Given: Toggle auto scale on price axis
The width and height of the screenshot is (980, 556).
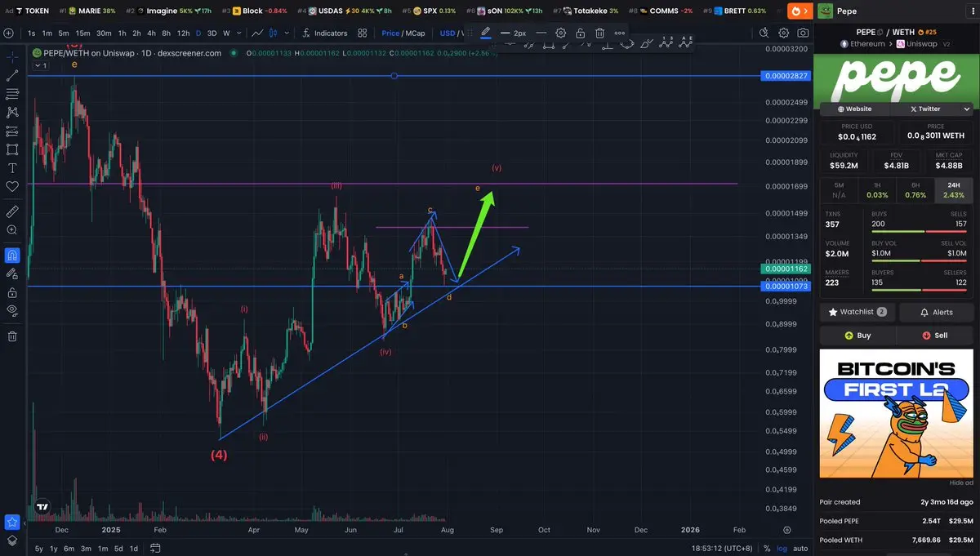Looking at the screenshot, I should click(x=801, y=549).
